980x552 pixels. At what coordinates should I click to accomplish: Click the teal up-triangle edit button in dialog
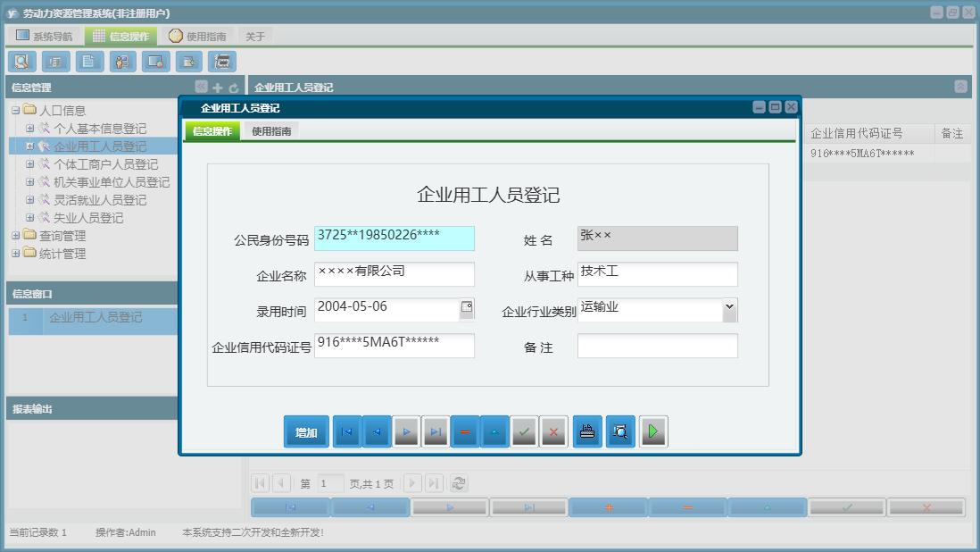coord(494,431)
